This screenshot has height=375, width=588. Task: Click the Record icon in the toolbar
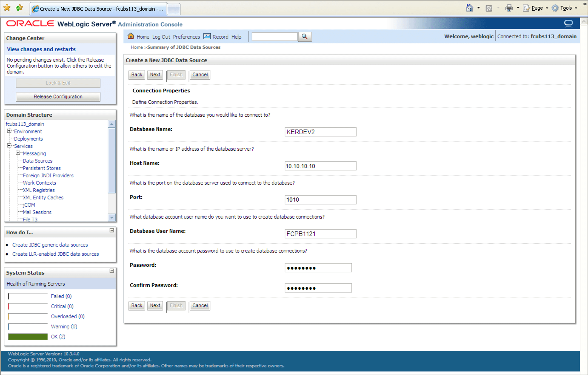(x=207, y=36)
